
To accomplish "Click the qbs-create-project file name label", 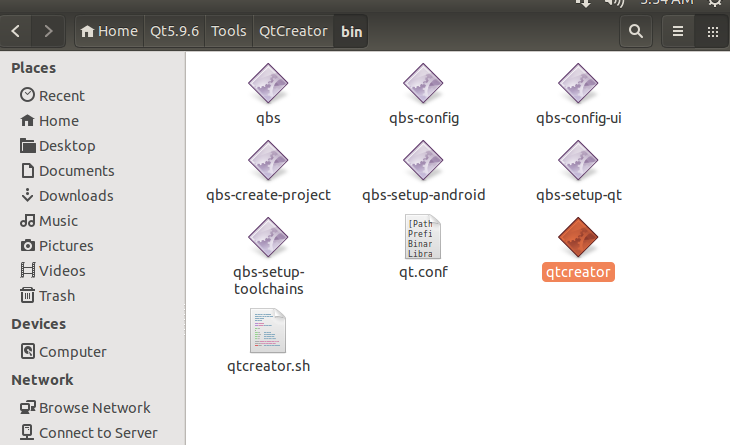I will (268, 195).
